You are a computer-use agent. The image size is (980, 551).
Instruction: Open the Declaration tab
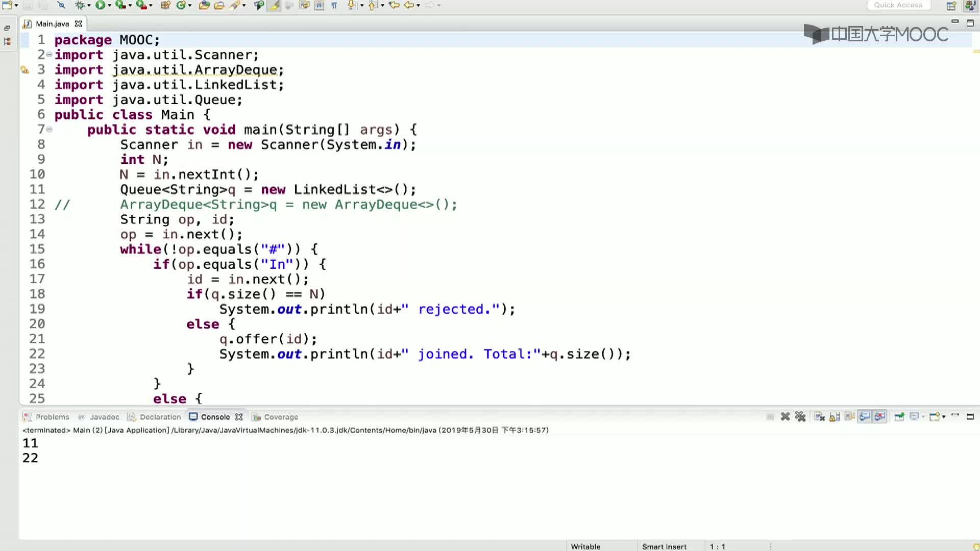pos(154,417)
